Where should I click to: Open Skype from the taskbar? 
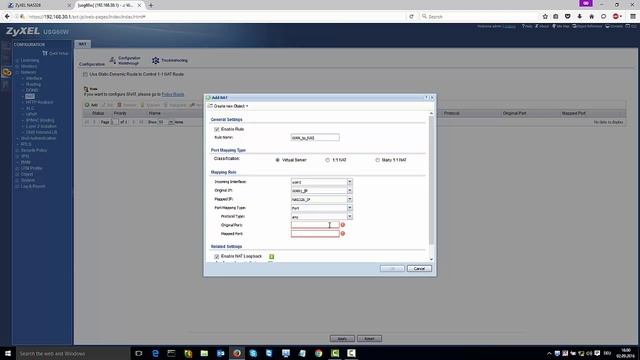[253, 353]
